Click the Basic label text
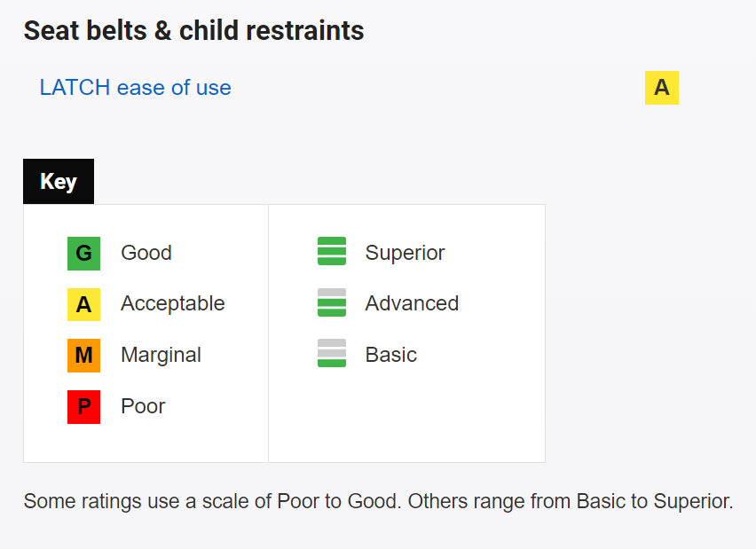The image size is (756, 549). (x=390, y=355)
